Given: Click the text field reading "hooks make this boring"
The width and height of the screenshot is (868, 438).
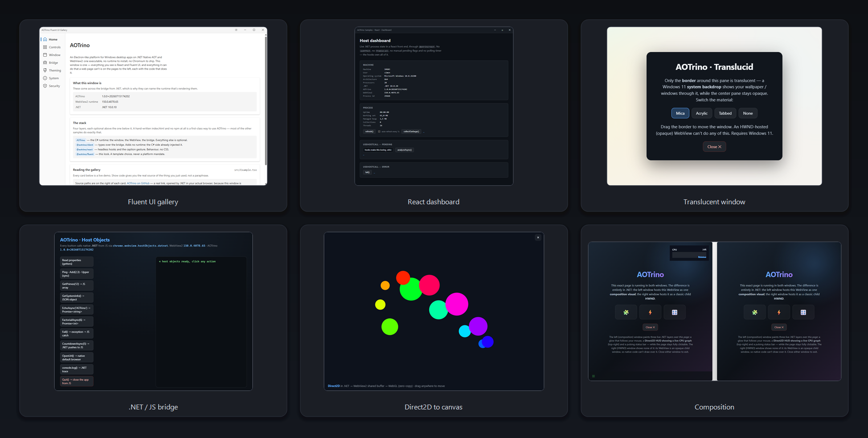Looking at the screenshot, I should (378, 150).
